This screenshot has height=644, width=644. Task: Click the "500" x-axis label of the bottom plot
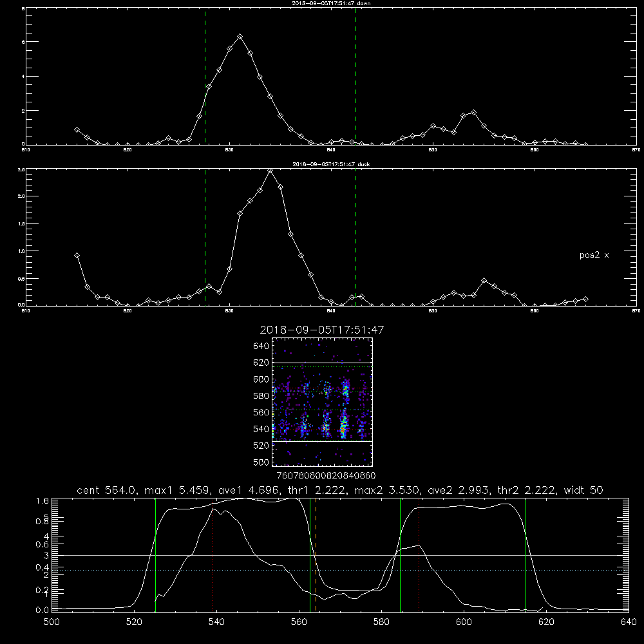click(52, 622)
